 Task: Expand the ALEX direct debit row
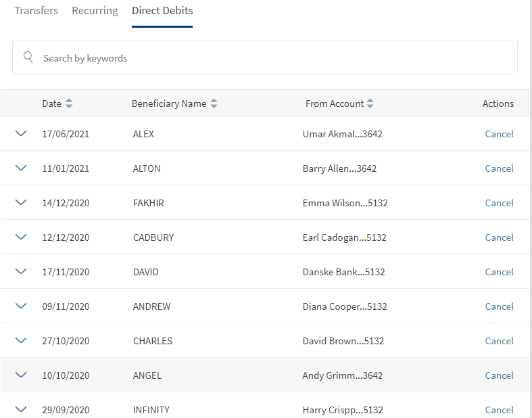[21, 134]
